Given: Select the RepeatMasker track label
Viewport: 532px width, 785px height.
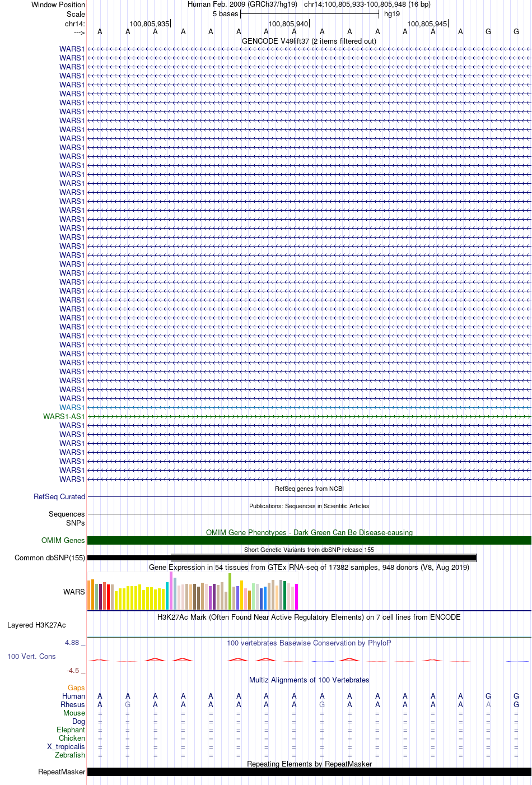Looking at the screenshot, I should 62,772.
